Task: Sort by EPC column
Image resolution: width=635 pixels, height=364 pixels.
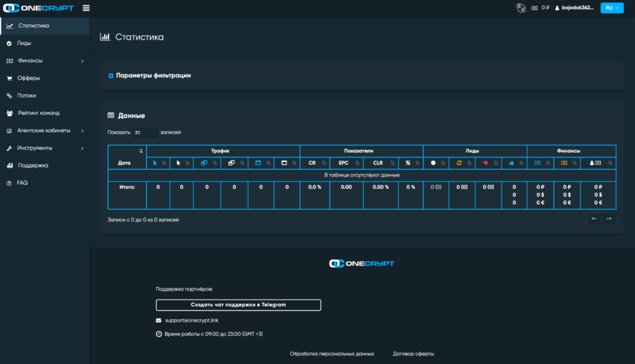Action: coord(347,162)
